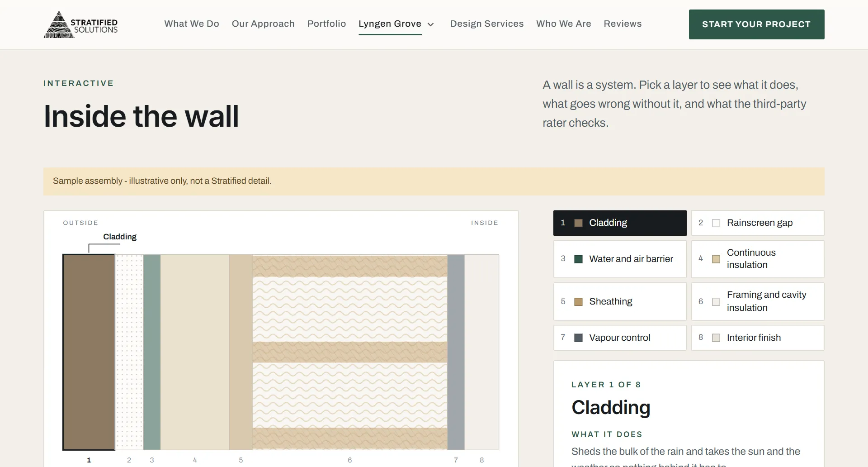The image size is (868, 467).
Task: Click the Lyngen Grove nav label
Action: 390,24
